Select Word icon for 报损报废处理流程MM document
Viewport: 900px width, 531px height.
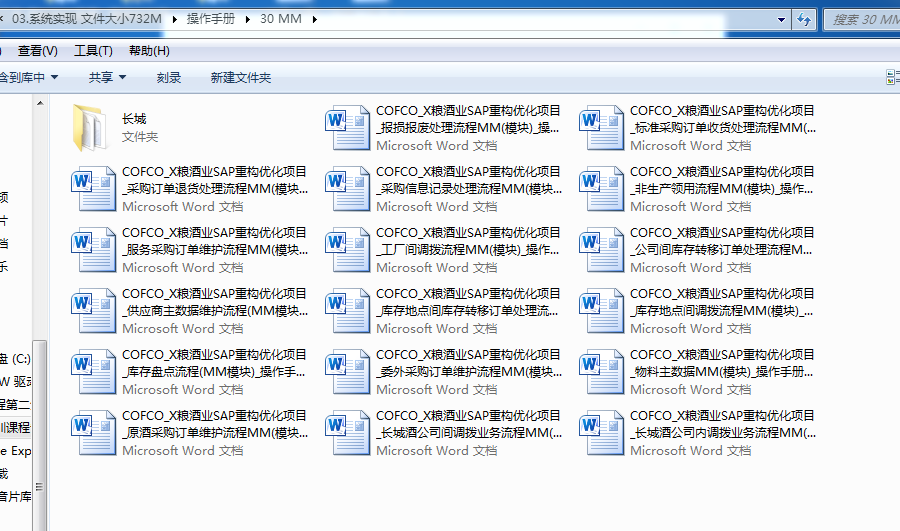pyautogui.click(x=347, y=127)
